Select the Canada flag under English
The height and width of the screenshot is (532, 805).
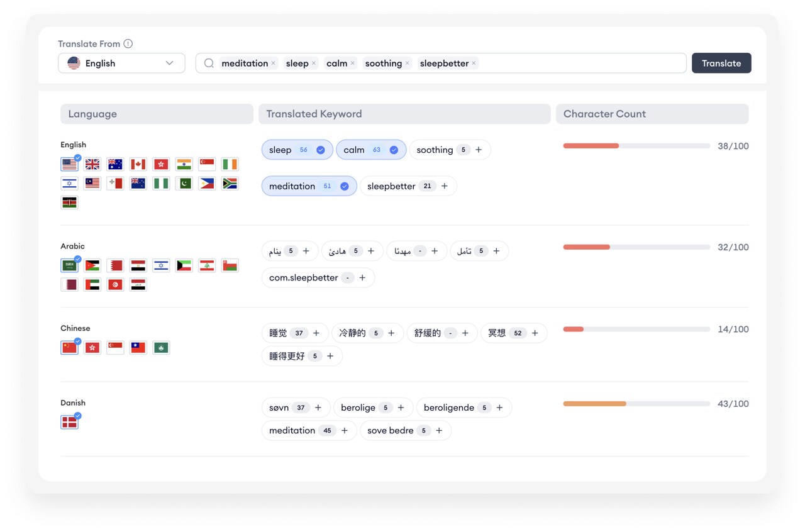138,164
